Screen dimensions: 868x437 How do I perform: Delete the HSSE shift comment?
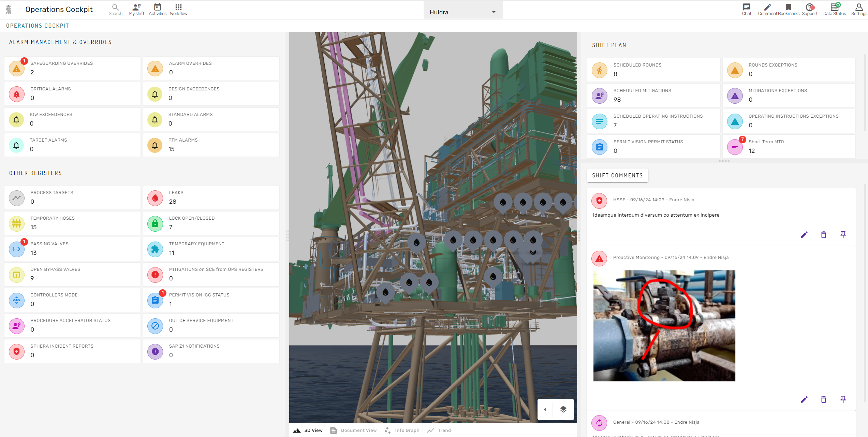pos(823,235)
